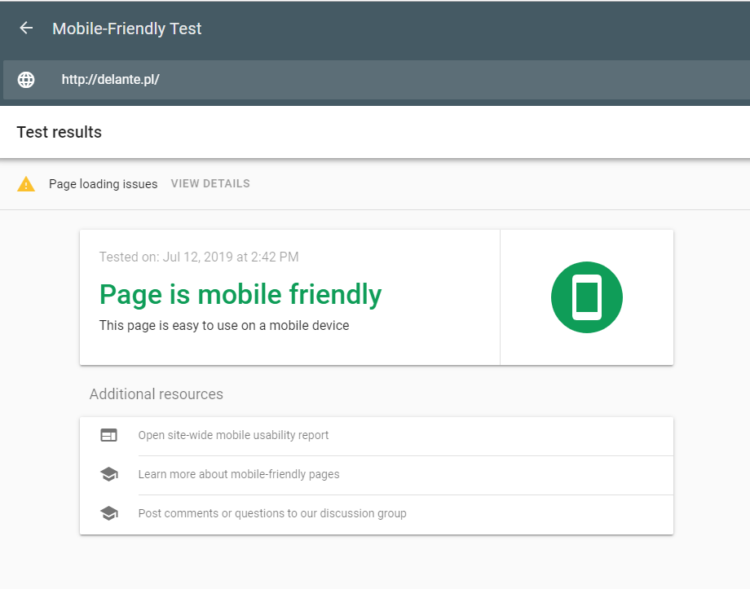Viewport: 750px width, 589px height.
Task: Click the site-wide usability report icon
Action: click(109, 435)
